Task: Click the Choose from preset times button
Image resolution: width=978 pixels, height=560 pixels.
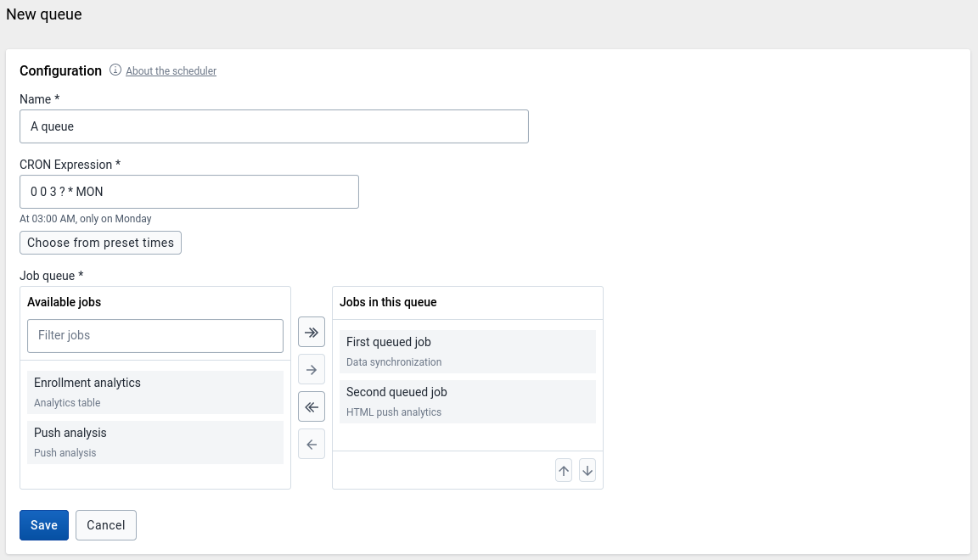Action: tap(100, 243)
